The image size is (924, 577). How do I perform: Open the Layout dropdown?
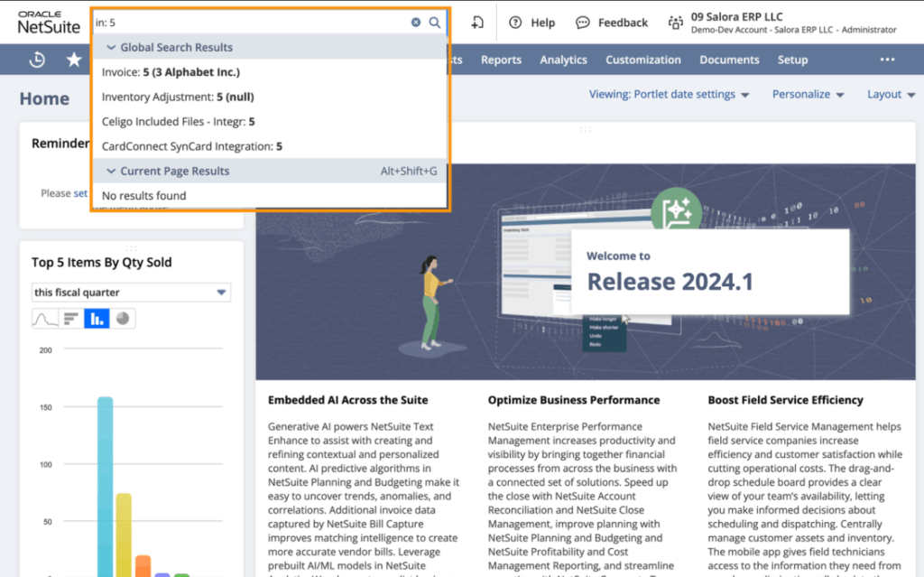coord(890,95)
